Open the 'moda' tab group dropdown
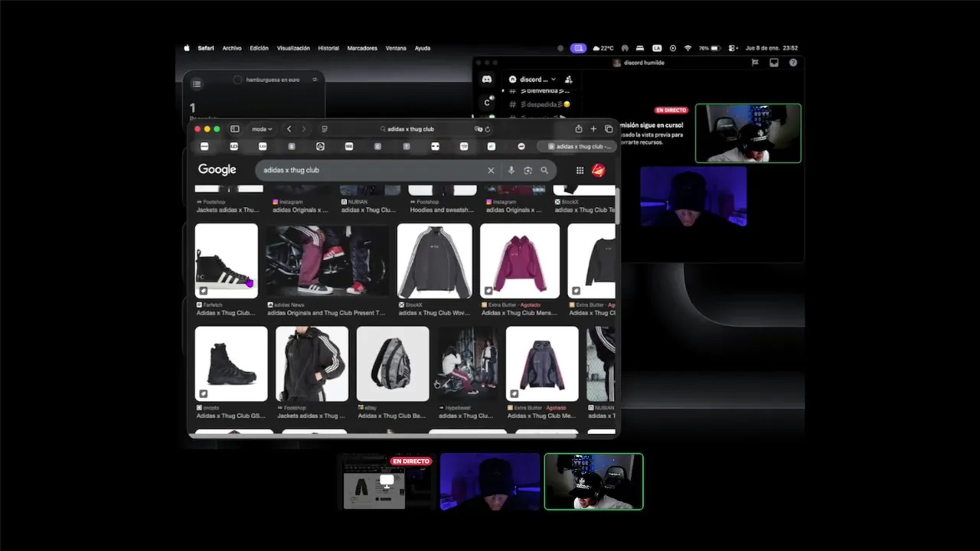The height and width of the screenshot is (551, 980). (262, 129)
